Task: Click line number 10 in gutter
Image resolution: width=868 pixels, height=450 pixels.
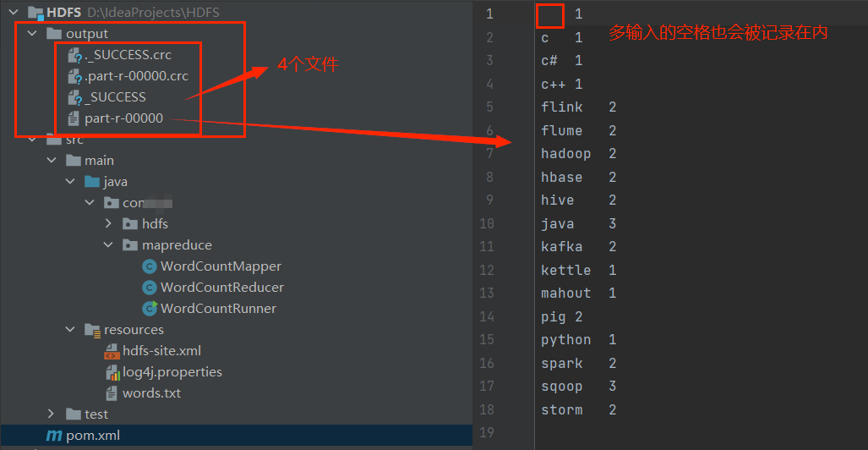Action: 487,224
